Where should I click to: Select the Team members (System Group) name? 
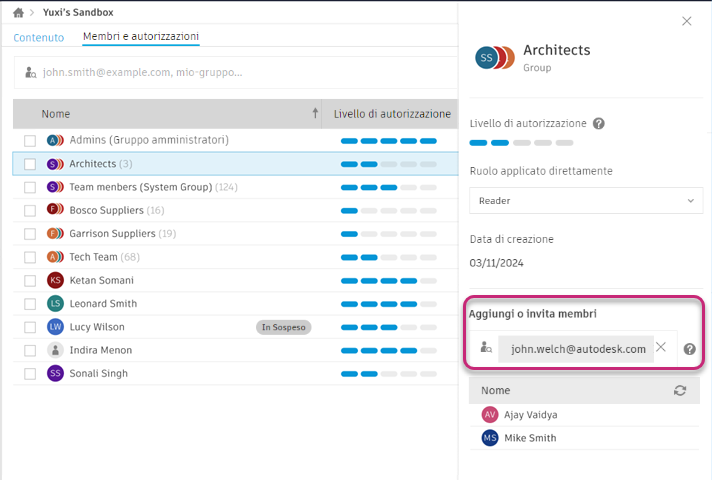click(x=141, y=187)
